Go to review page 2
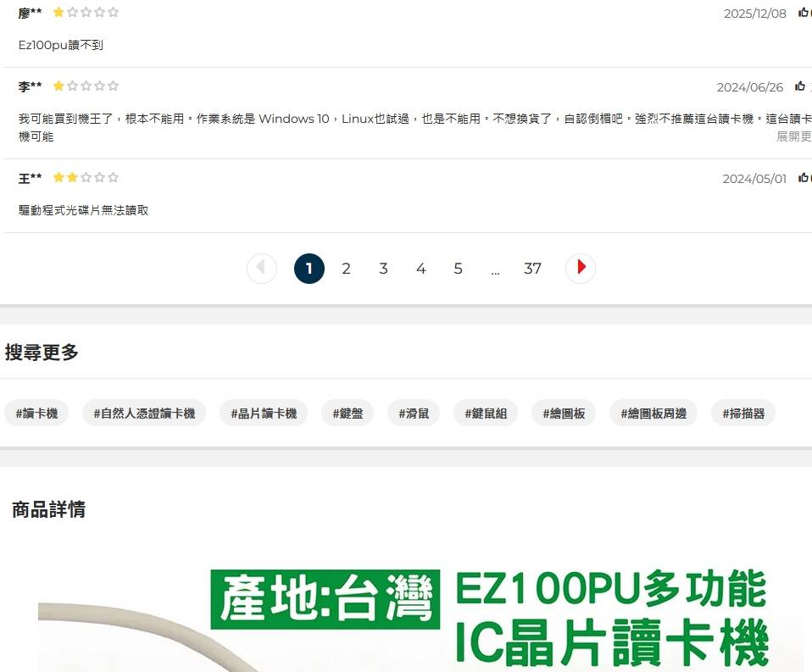The image size is (812, 672). 346,269
